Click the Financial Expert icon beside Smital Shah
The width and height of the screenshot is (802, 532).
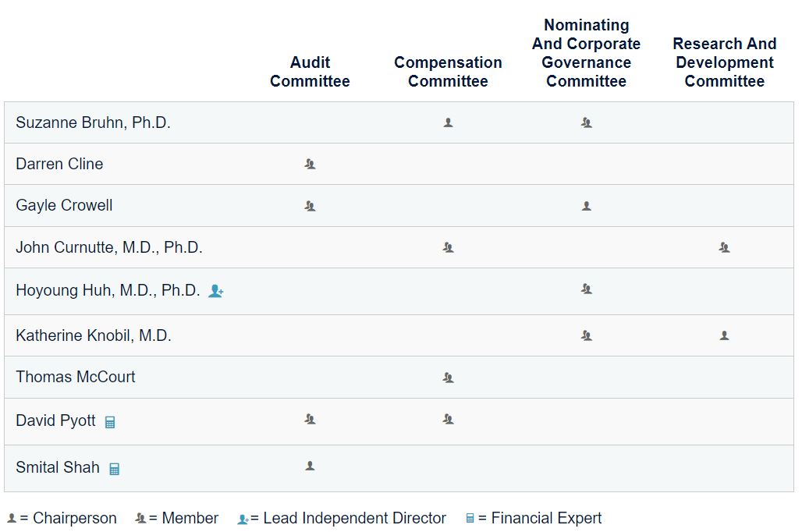[114, 469]
